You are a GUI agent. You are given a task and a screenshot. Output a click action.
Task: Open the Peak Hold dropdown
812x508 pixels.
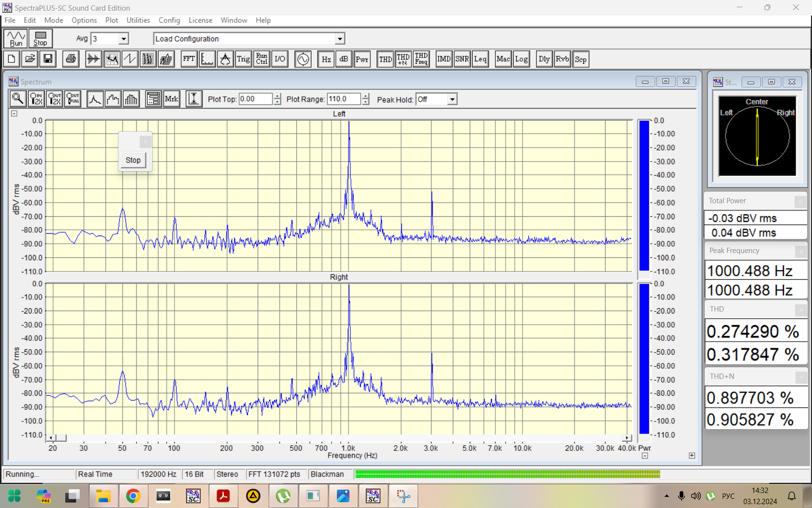coord(452,99)
